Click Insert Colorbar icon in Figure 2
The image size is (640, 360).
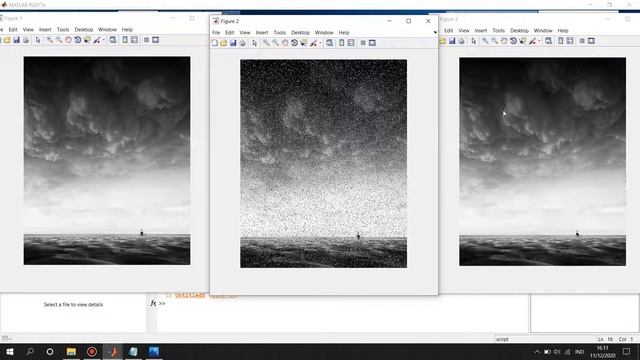[x=342, y=43]
